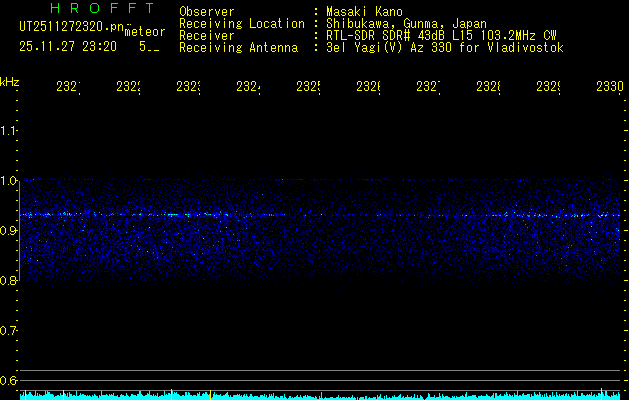Click the cyan signal level strip

click(x=320, y=396)
